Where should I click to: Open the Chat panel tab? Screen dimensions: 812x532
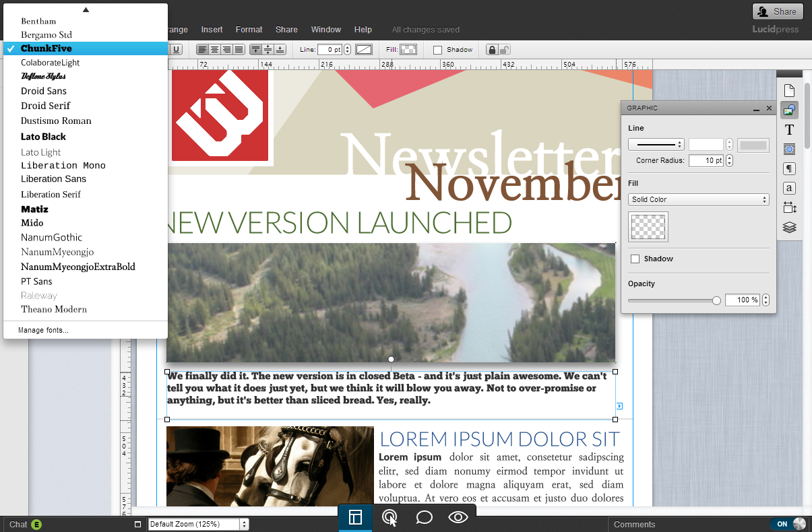click(x=18, y=524)
